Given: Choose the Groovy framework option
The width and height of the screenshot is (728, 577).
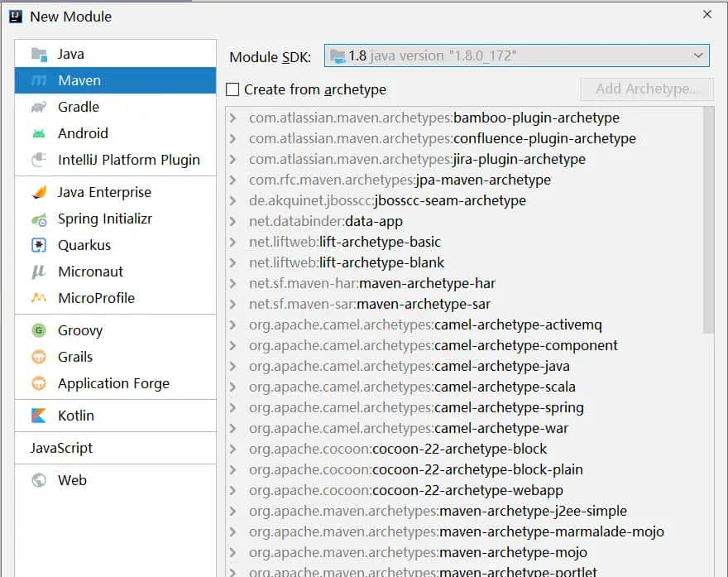Looking at the screenshot, I should 74,329.
